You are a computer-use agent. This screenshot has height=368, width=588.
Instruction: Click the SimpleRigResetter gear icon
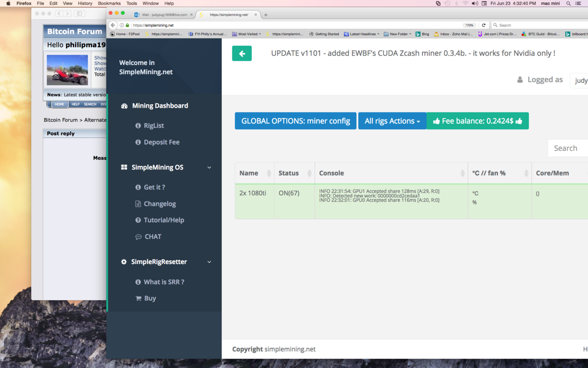124,262
